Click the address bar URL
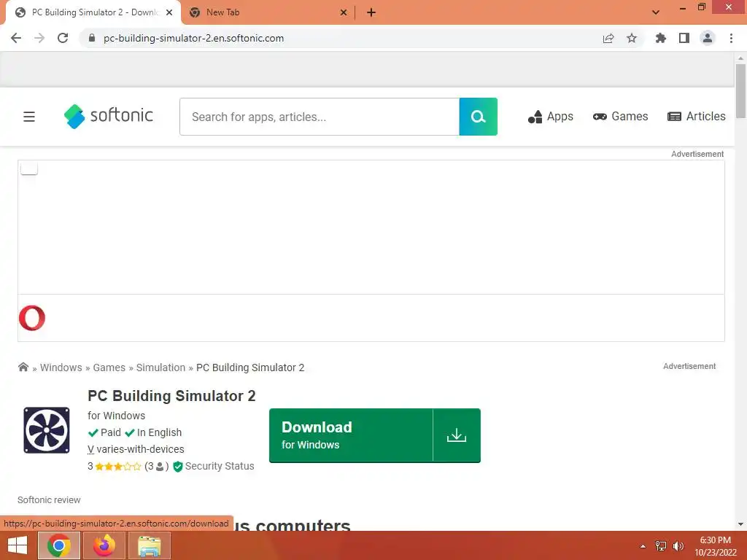747x560 pixels. pyautogui.click(x=193, y=38)
